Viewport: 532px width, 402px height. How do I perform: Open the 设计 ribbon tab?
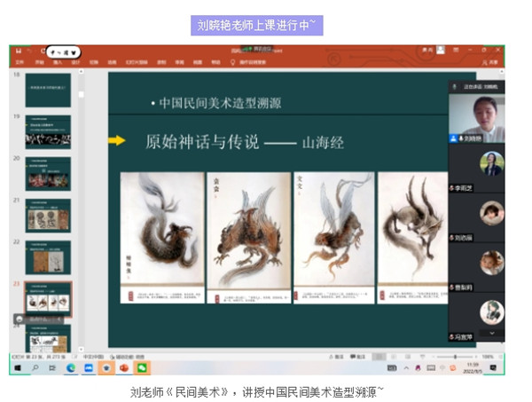click(75, 62)
